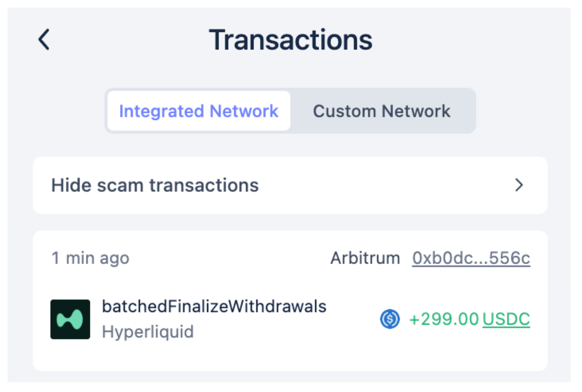Click the +299.00 amount value
The width and height of the screenshot is (582, 392).
444,319
